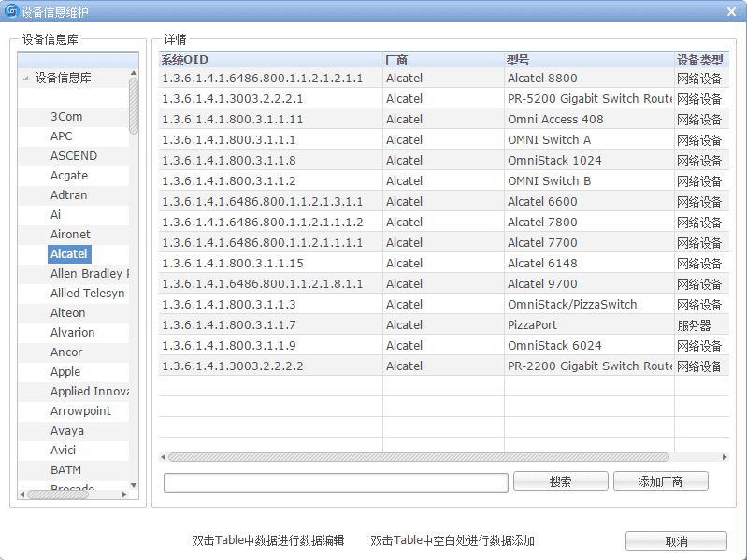
Task: Pick the Ai vendor node
Action: pos(56,214)
